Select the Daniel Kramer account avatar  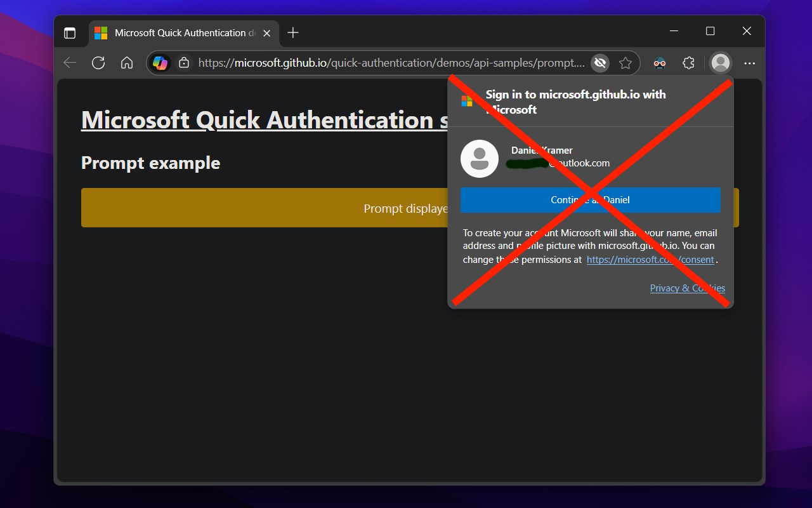[x=480, y=158]
